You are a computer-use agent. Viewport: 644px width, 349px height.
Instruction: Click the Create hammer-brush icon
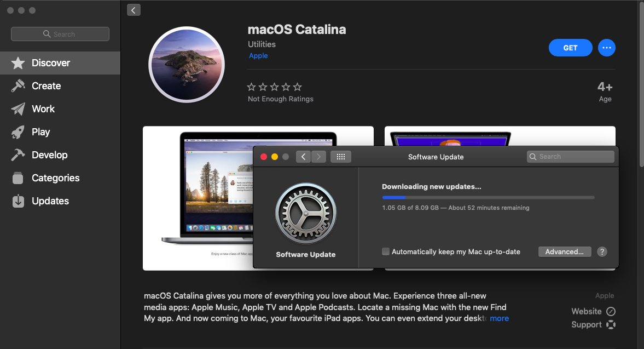click(x=18, y=86)
